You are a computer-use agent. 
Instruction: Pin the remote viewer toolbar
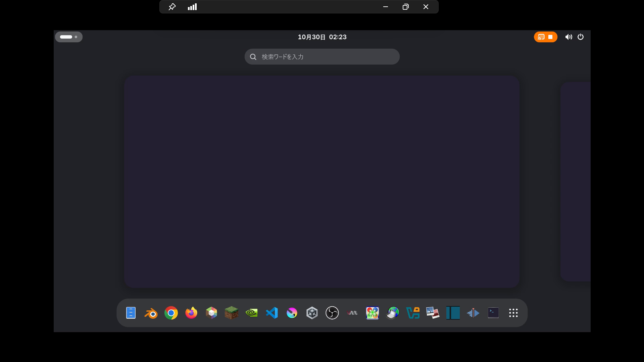point(172,7)
